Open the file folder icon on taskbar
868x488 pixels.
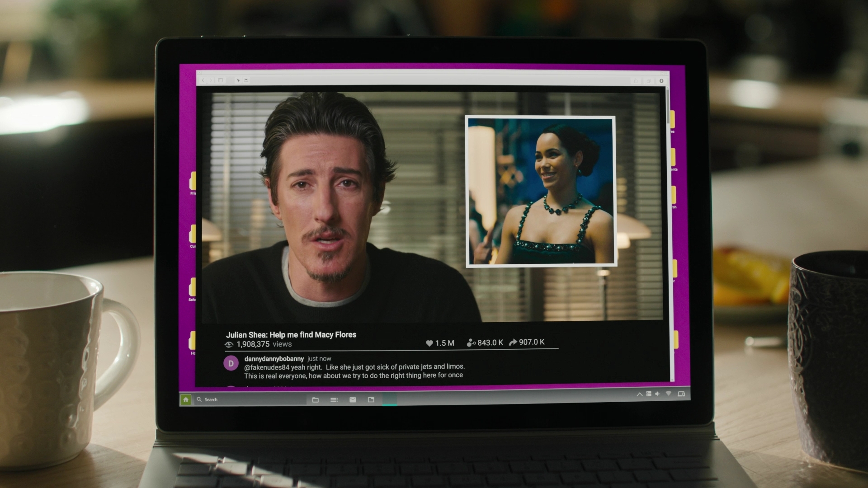(x=316, y=400)
